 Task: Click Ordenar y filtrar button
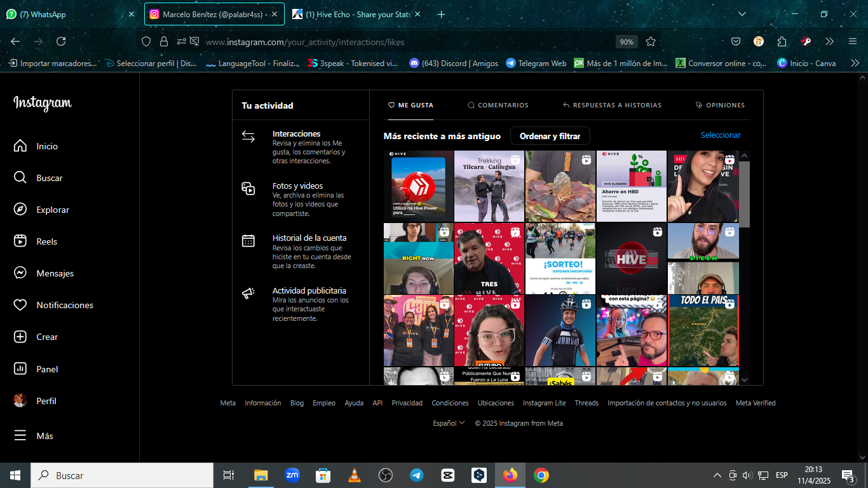[550, 136]
